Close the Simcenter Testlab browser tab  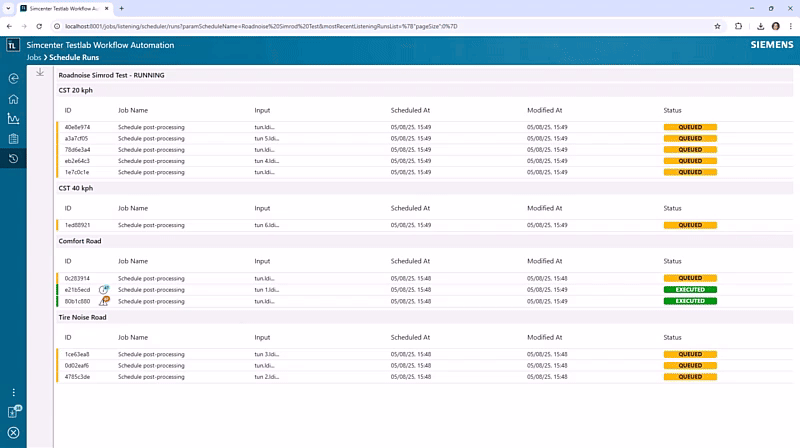tap(107, 9)
